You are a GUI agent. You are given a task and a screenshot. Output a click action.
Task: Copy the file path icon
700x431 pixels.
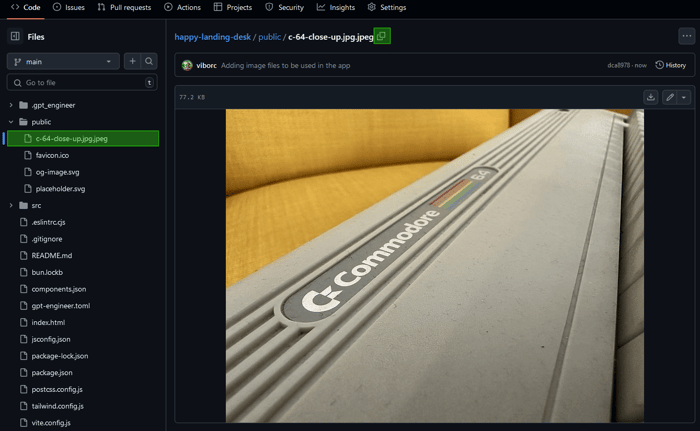point(382,36)
